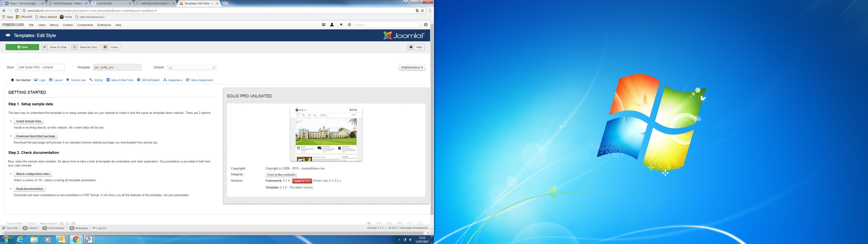Bookmark the page with Chrome's star icon
Image resolution: width=868 pixels, height=244 pixels.
point(422,10)
